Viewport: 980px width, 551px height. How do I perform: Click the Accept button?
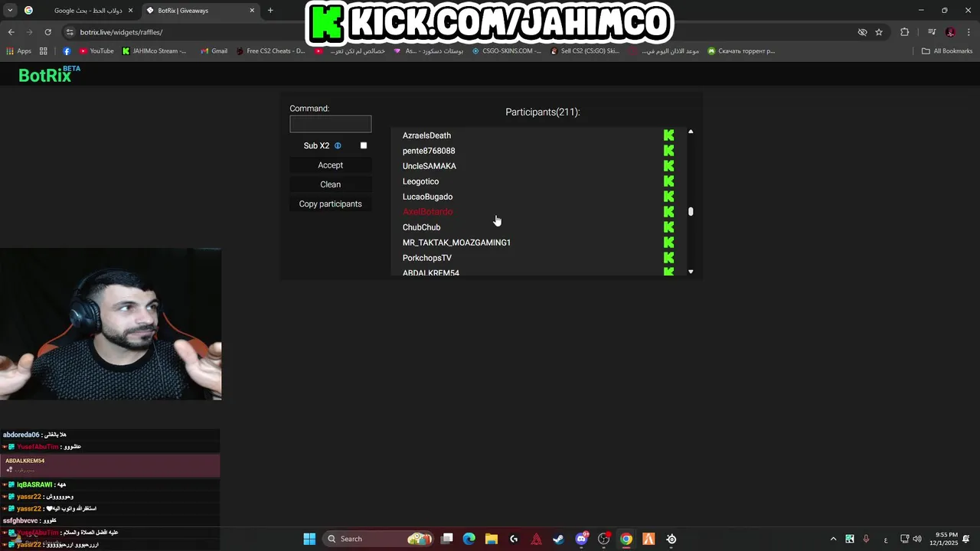point(331,165)
